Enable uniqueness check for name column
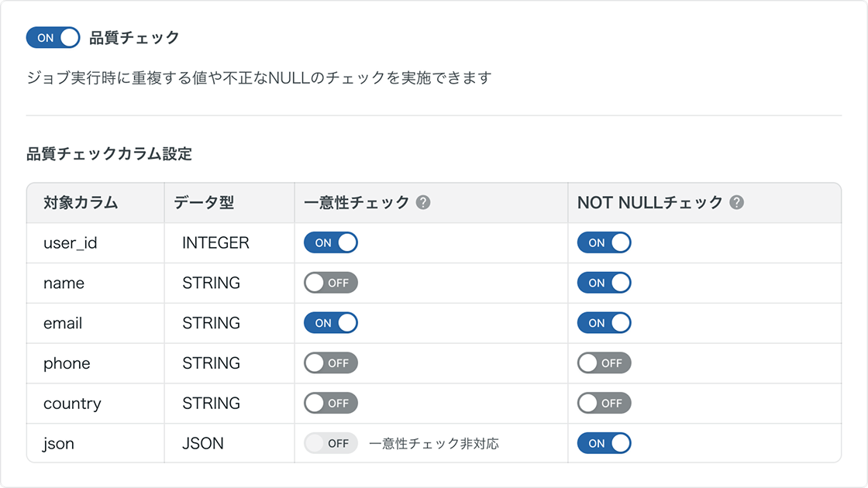Screen dimensions: 868x488 click(331, 284)
